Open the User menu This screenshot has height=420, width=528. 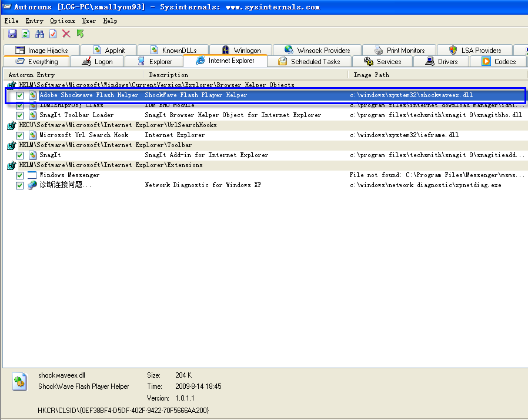[89, 21]
